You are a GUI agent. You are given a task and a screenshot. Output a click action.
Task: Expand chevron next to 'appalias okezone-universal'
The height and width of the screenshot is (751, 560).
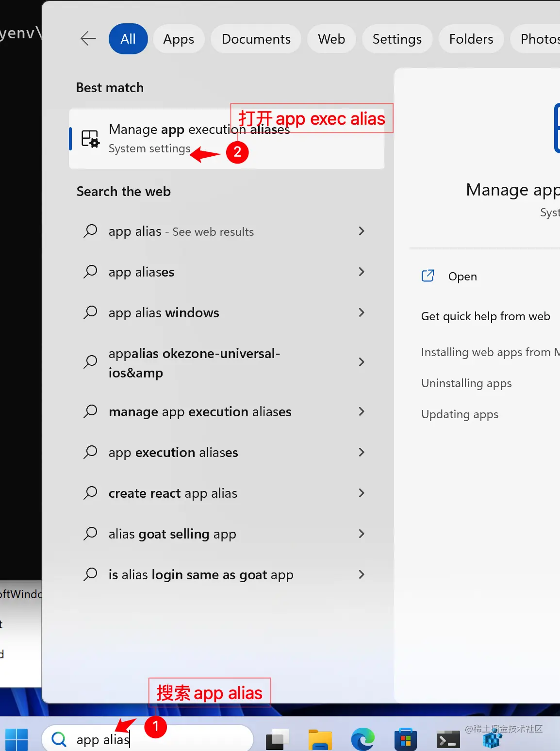(361, 362)
